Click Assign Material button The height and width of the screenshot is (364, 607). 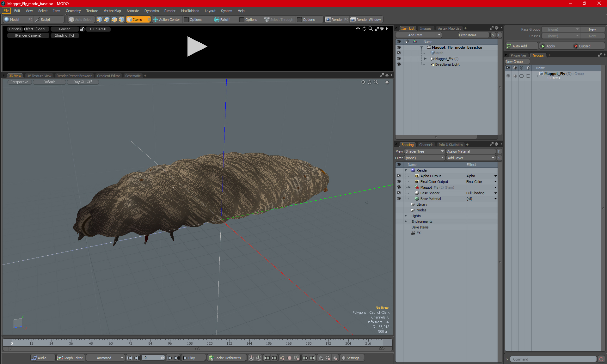(x=471, y=151)
